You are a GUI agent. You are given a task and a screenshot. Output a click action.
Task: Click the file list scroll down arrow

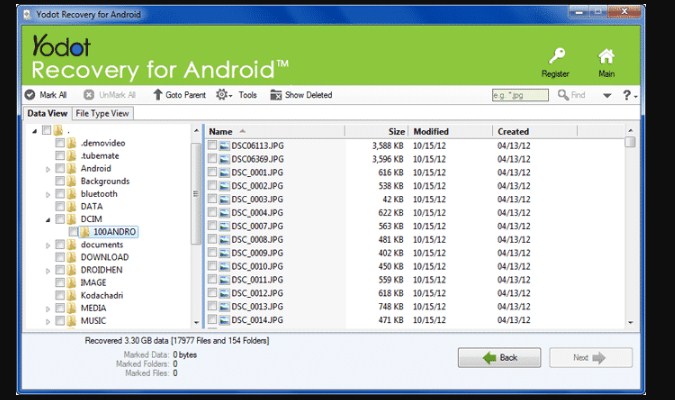631,322
